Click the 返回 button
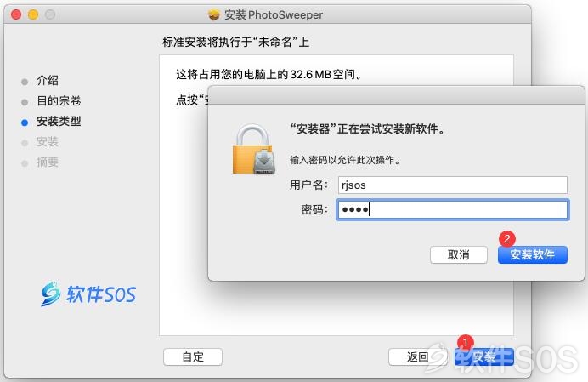Screen dimensions: 588x382 click(x=418, y=356)
